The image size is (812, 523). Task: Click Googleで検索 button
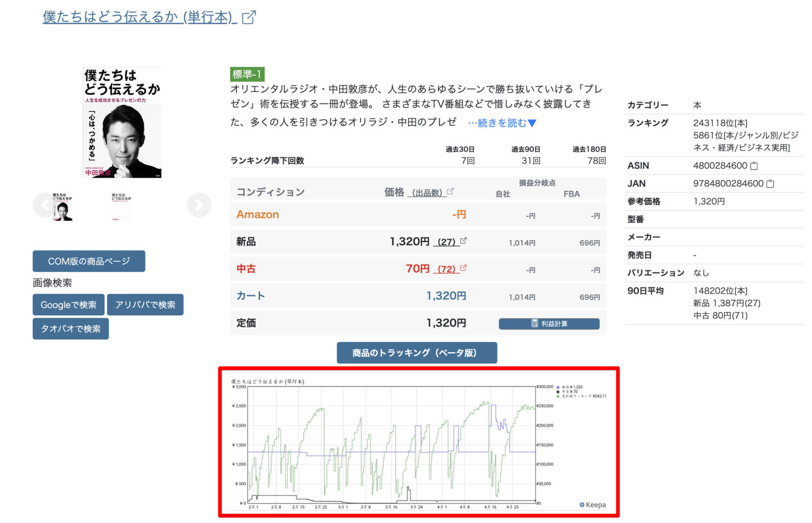(x=68, y=304)
